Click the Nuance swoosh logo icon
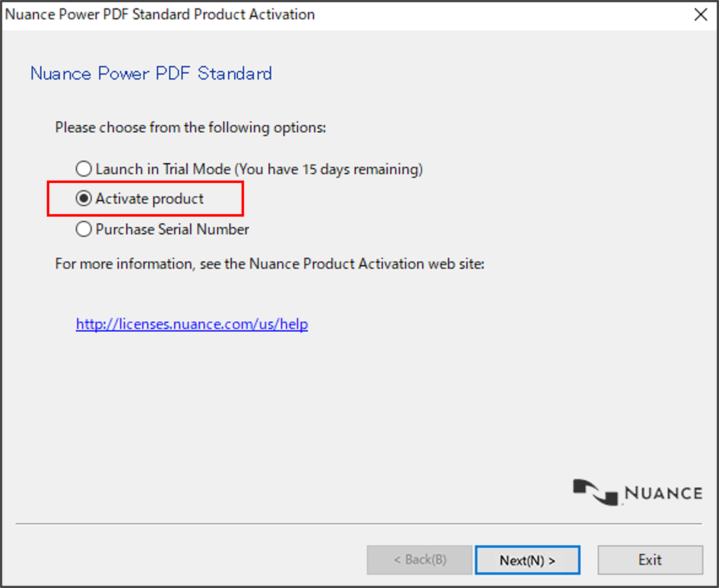The width and height of the screenshot is (719, 588). pyautogui.click(x=595, y=492)
